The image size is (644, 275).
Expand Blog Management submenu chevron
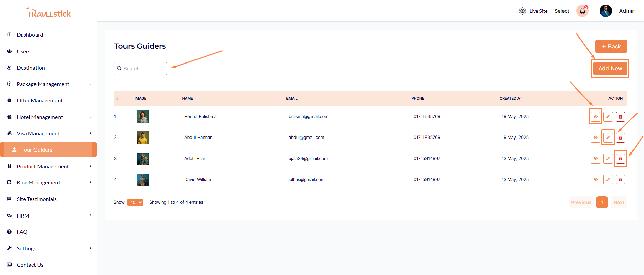click(x=90, y=182)
